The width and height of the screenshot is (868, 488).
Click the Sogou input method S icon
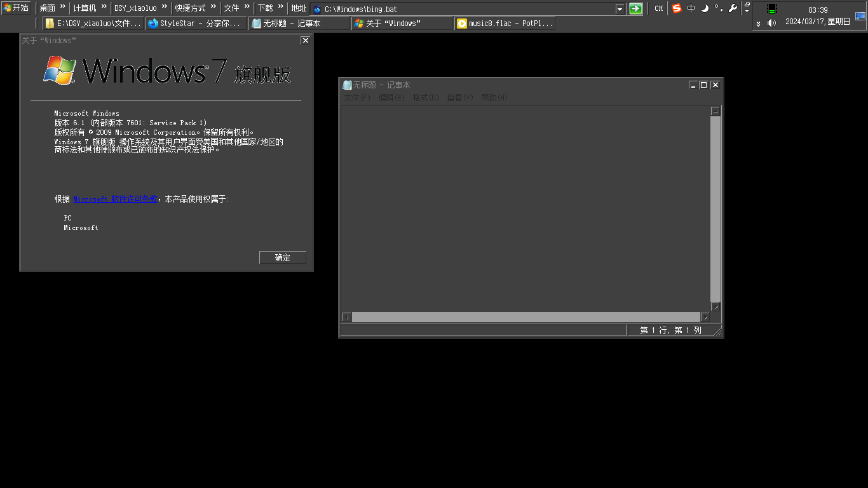676,8
